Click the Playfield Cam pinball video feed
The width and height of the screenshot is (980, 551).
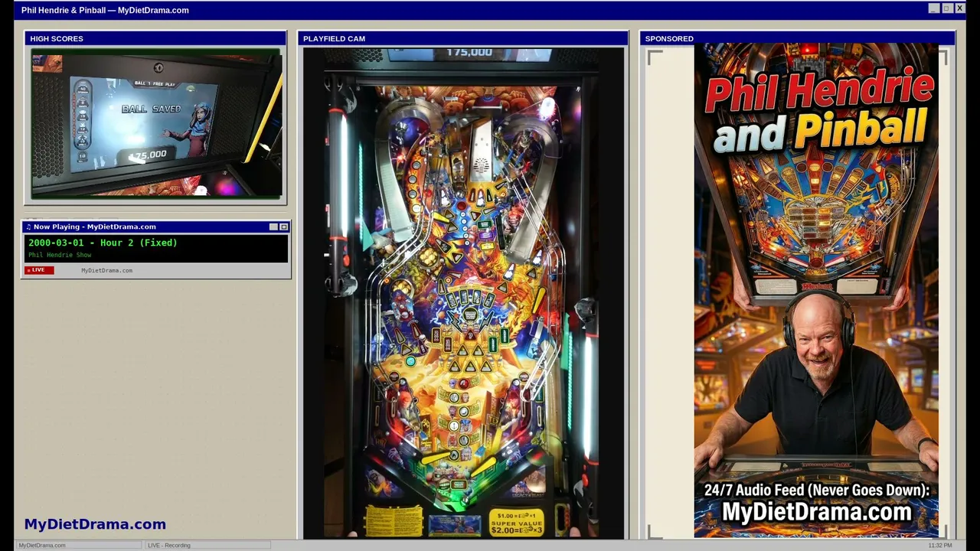(463, 293)
